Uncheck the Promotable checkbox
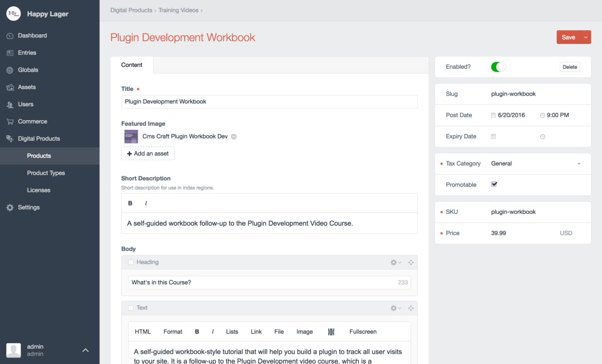The height and width of the screenshot is (364, 602). (494, 184)
